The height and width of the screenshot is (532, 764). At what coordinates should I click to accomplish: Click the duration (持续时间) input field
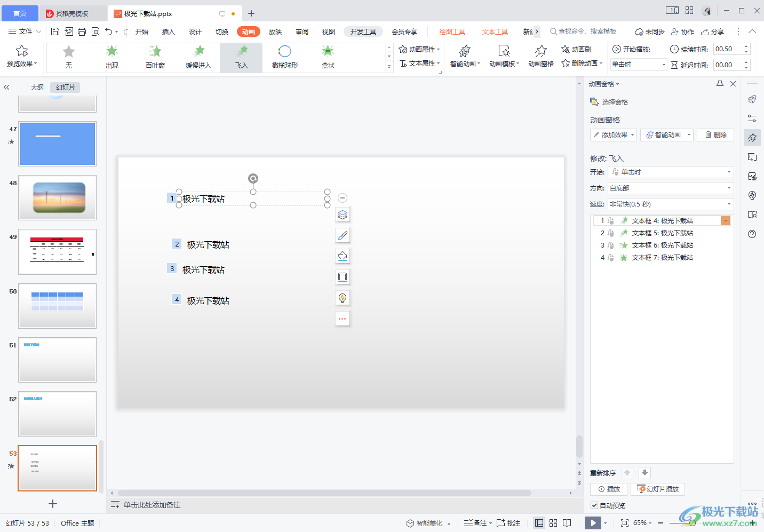tap(728, 49)
